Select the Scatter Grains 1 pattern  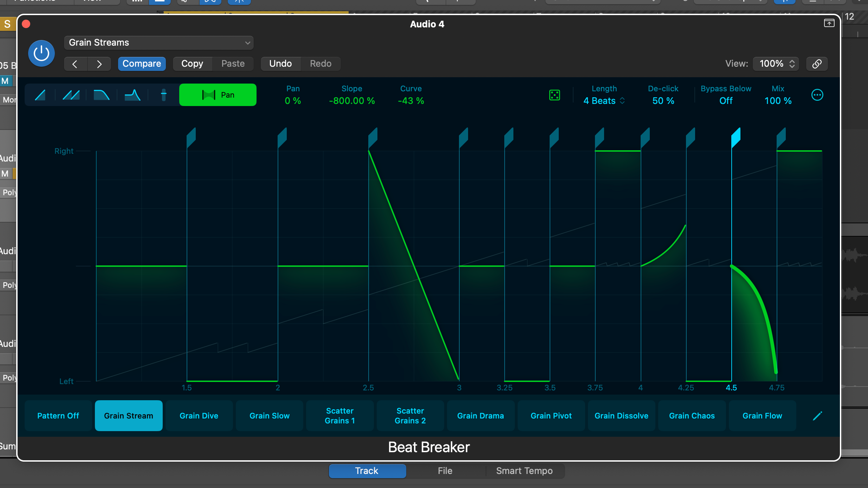pyautogui.click(x=340, y=416)
